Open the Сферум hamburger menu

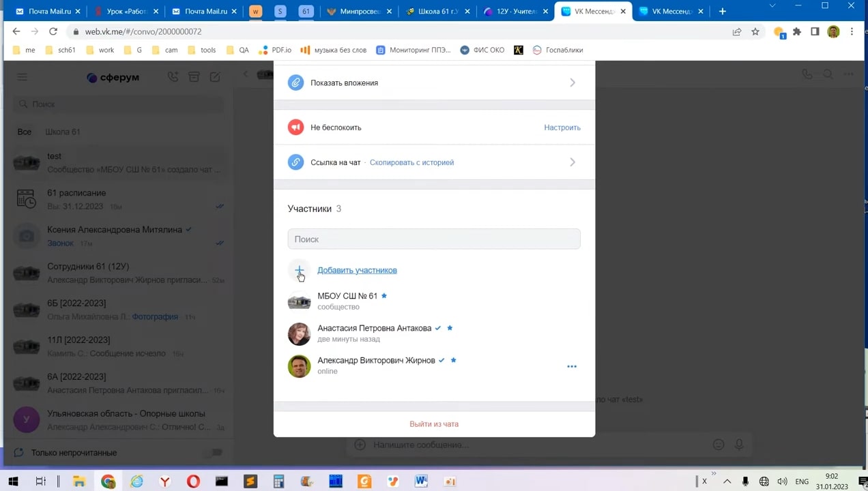tap(23, 77)
